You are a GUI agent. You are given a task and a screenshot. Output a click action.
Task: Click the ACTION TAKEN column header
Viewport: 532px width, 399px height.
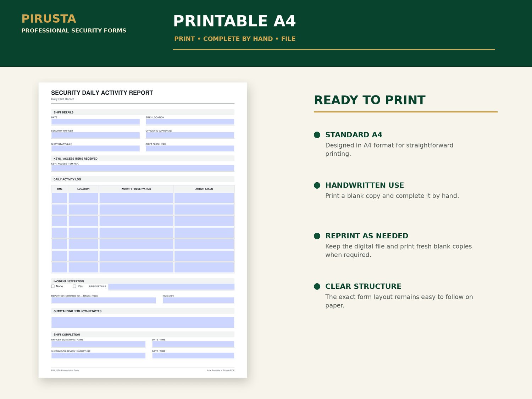click(x=204, y=189)
